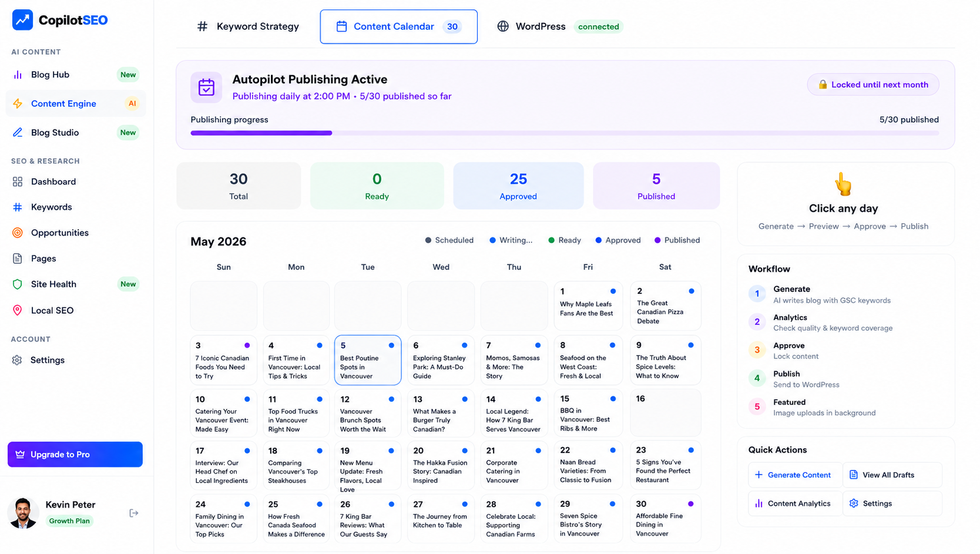
Task: Click the 30 Total stat card
Action: coord(239,186)
